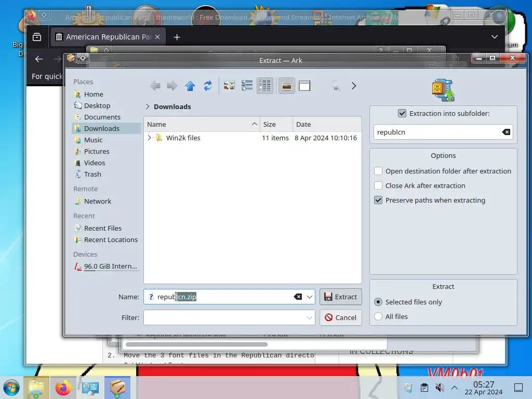Select Downloads in Places sidebar
This screenshot has width=532, height=399.
(107, 129)
